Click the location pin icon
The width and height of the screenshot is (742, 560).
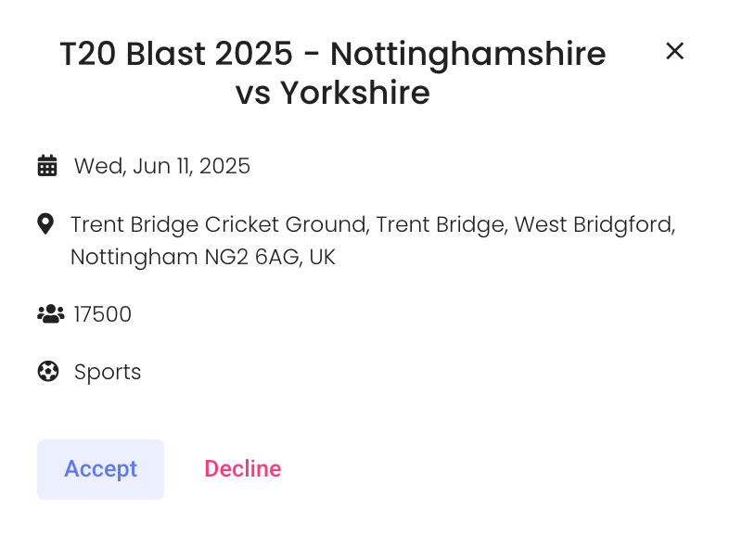coord(45,224)
